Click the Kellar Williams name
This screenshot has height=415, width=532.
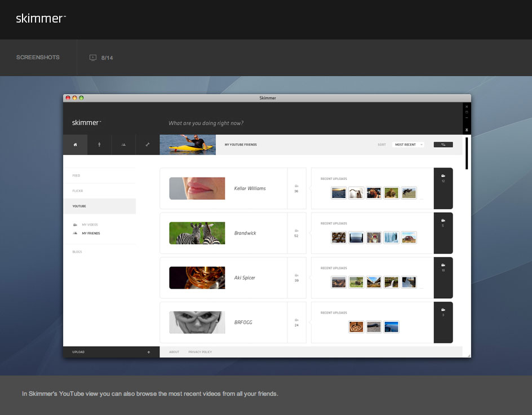250,188
